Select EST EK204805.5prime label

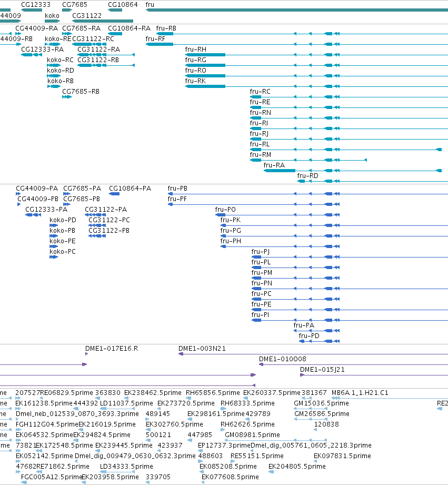pos(297,467)
